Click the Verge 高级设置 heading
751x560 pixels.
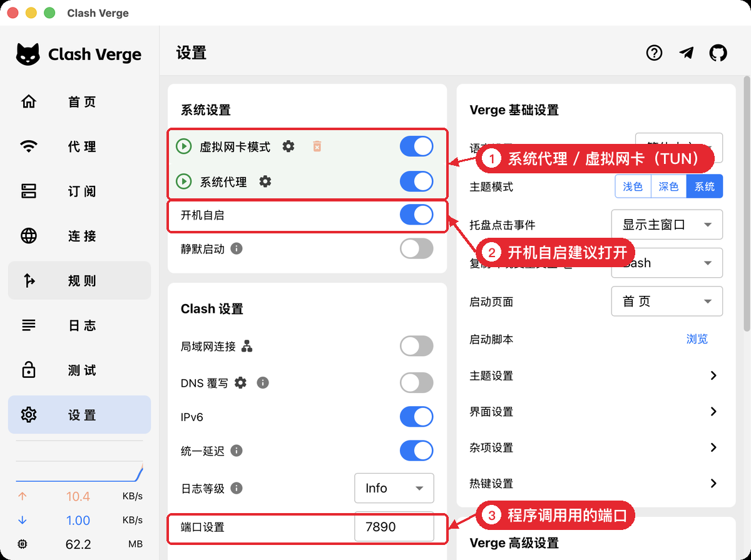(514, 542)
